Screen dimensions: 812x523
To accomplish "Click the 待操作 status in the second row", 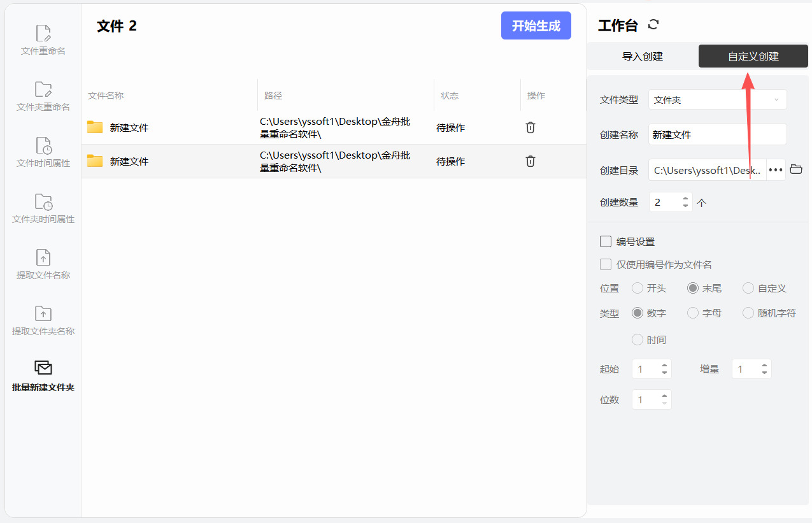I will [450, 161].
